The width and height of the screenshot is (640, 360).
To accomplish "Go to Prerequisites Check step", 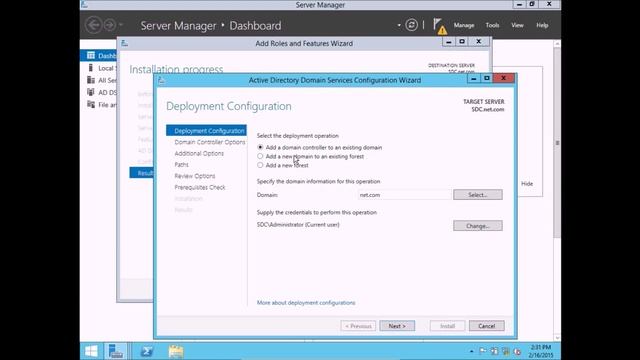I will pos(200,187).
